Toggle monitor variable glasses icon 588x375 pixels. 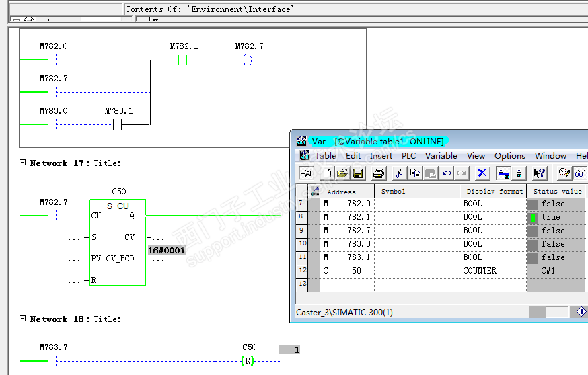tap(580, 173)
